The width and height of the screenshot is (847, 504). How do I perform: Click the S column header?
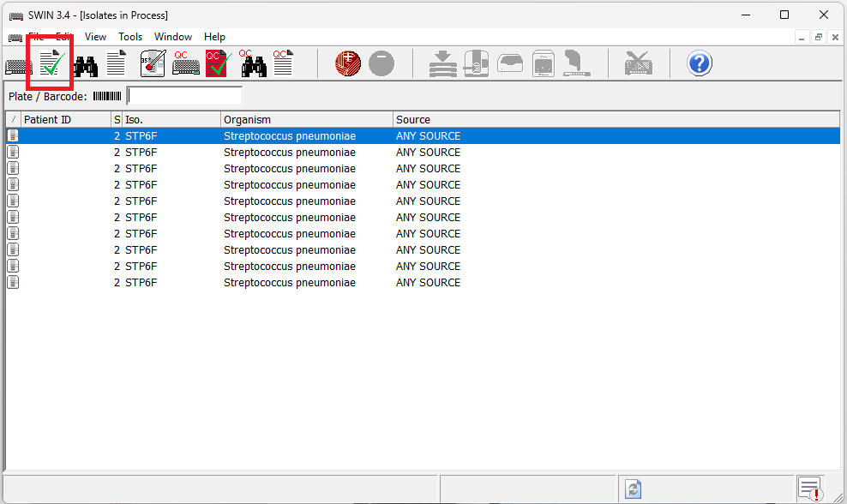coord(117,119)
